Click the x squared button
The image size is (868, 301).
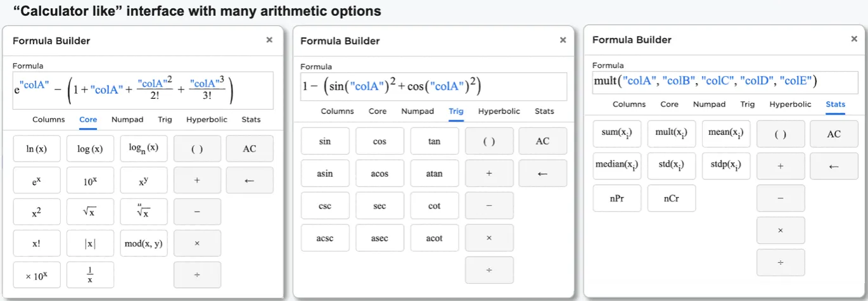click(37, 212)
